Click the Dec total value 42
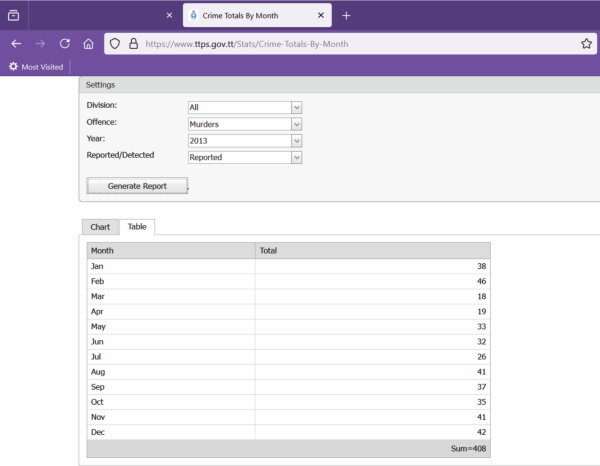 (x=481, y=432)
